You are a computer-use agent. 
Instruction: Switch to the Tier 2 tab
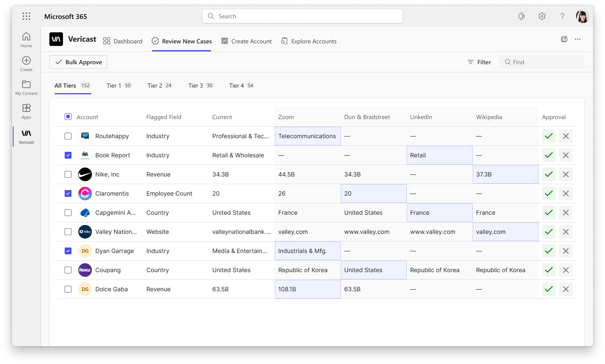click(160, 85)
